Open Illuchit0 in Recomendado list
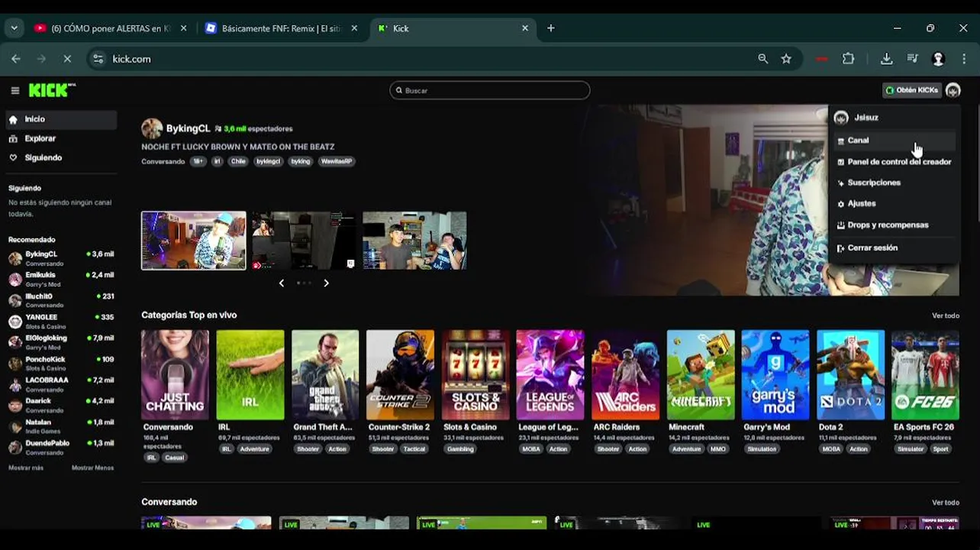The image size is (980, 550). (x=61, y=300)
